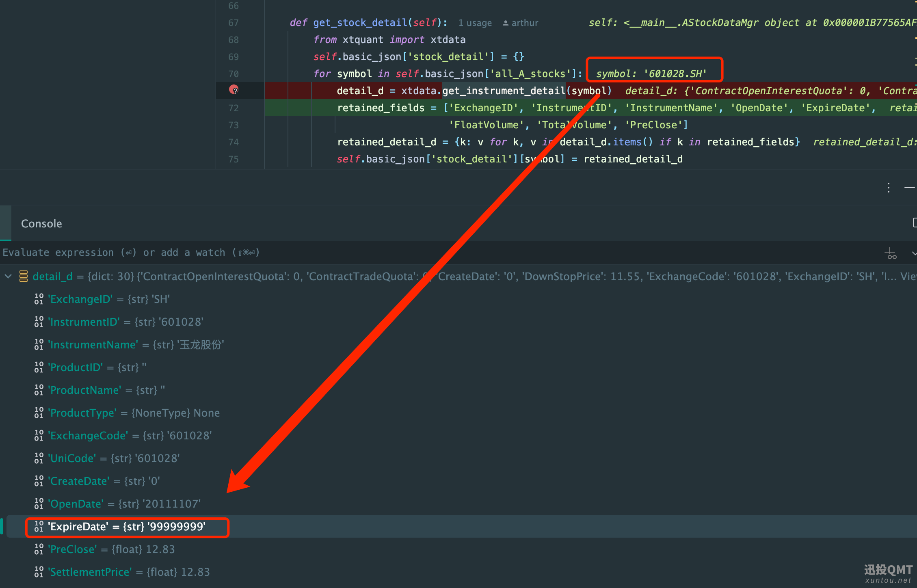The image size is (917, 588).
Task: Click the value type icon beside 'ExchangeCode'
Action: click(39, 436)
